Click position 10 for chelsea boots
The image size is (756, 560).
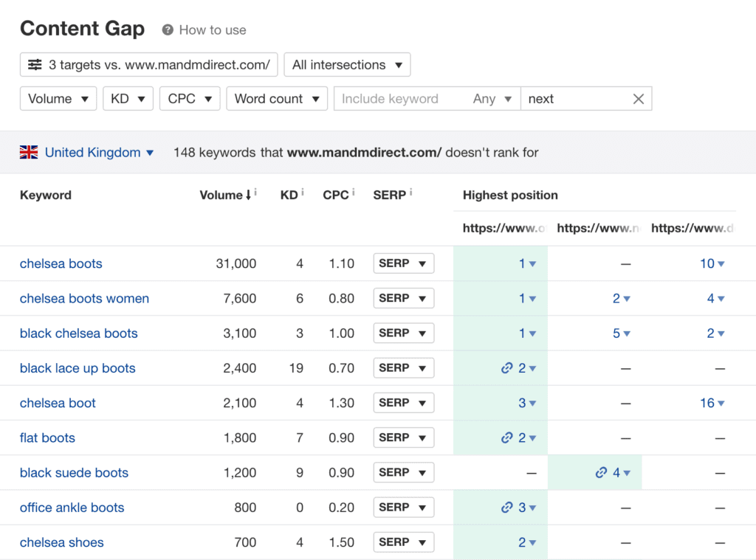[x=712, y=263]
